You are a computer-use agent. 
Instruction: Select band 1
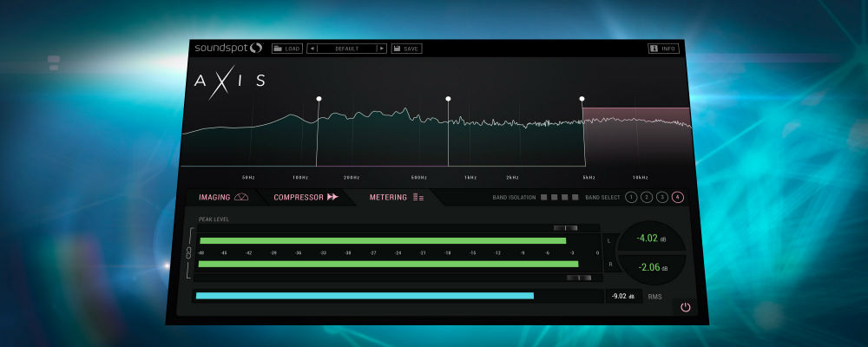(x=631, y=197)
